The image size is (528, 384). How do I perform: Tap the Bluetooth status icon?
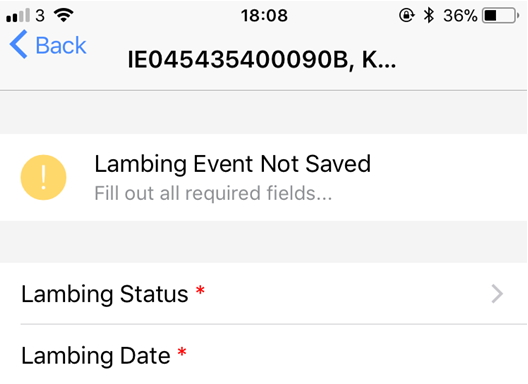pyautogui.click(x=429, y=15)
